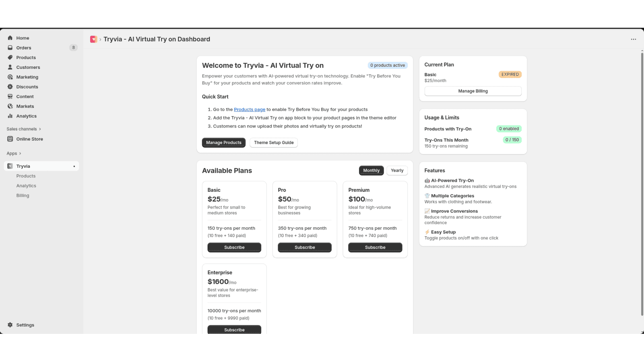Click the Tryvia app icon in the sidebar
The height and width of the screenshot is (362, 644).
(10, 166)
